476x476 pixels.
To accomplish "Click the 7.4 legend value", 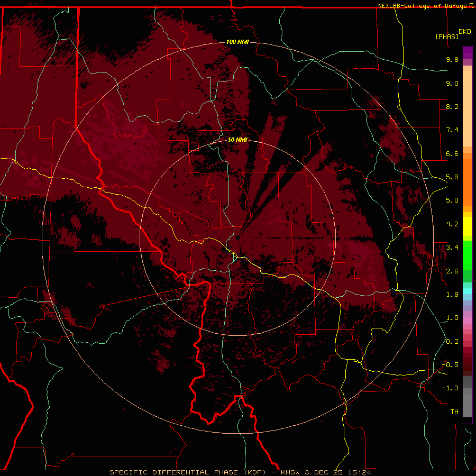I will (x=452, y=130).
